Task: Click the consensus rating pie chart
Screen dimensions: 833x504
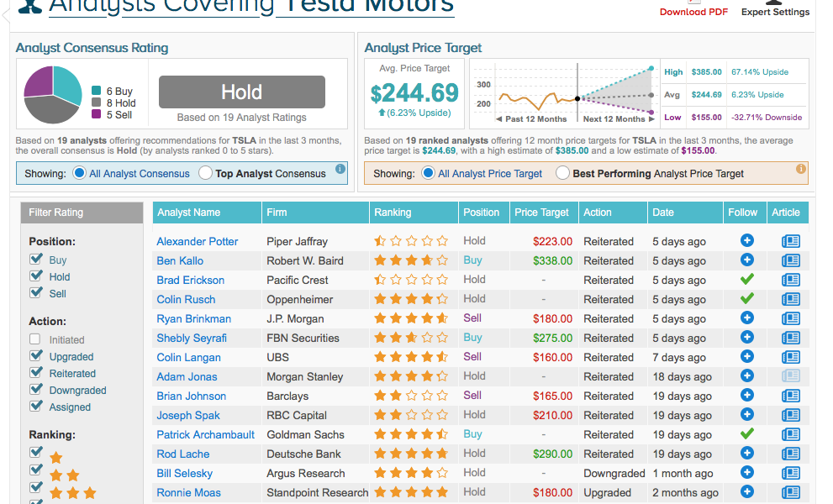Action: [53, 95]
